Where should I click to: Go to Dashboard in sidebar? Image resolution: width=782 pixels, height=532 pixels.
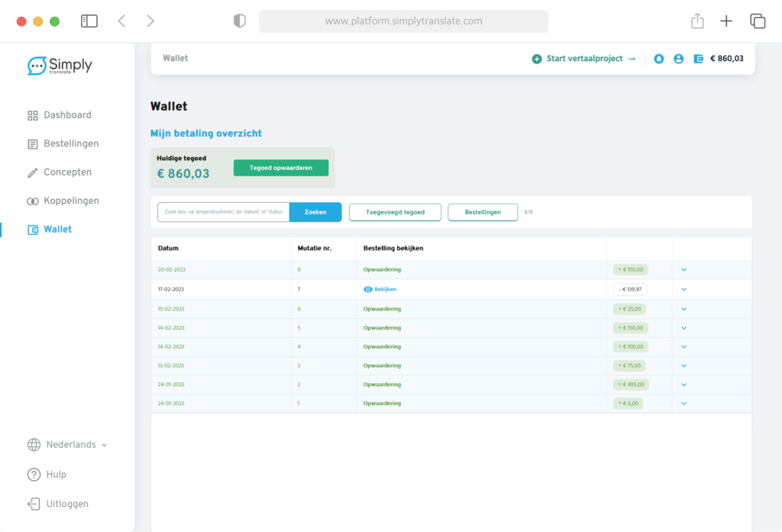[67, 115]
